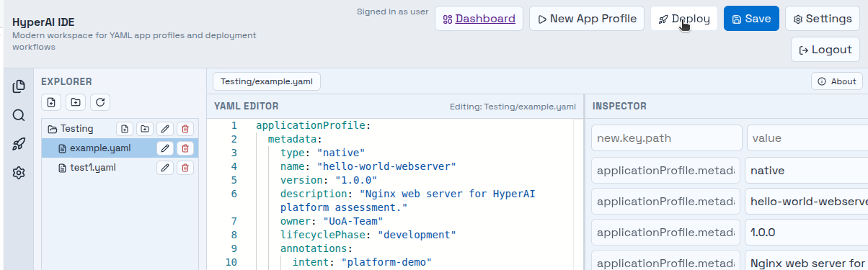The height and width of the screenshot is (270, 868).
Task: Rename example.yaml using its pencil icon
Action: click(165, 148)
